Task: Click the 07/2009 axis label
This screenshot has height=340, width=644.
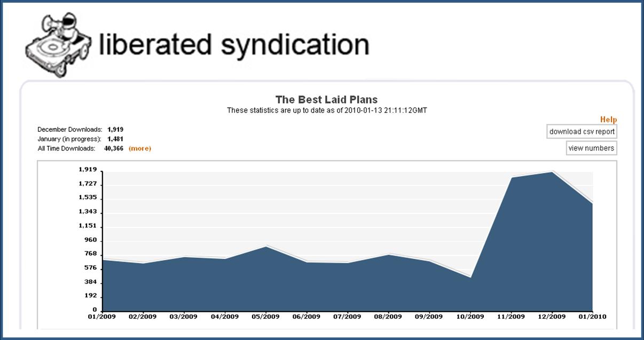Action: tap(347, 317)
